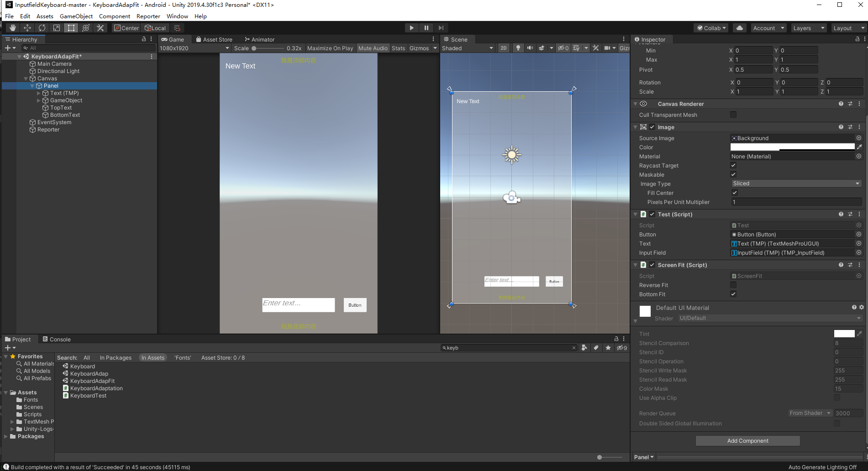Open Image component help icon
Image resolution: width=868 pixels, height=471 pixels.
tap(841, 127)
